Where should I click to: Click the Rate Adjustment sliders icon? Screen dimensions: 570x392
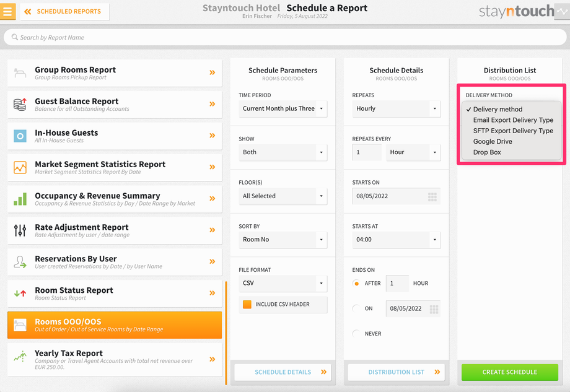20,230
